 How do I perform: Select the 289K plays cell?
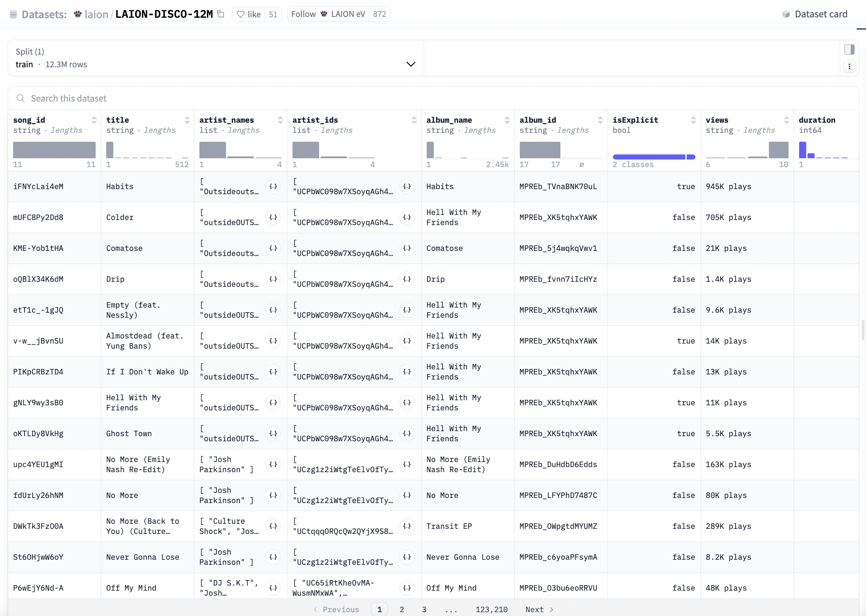(747, 526)
